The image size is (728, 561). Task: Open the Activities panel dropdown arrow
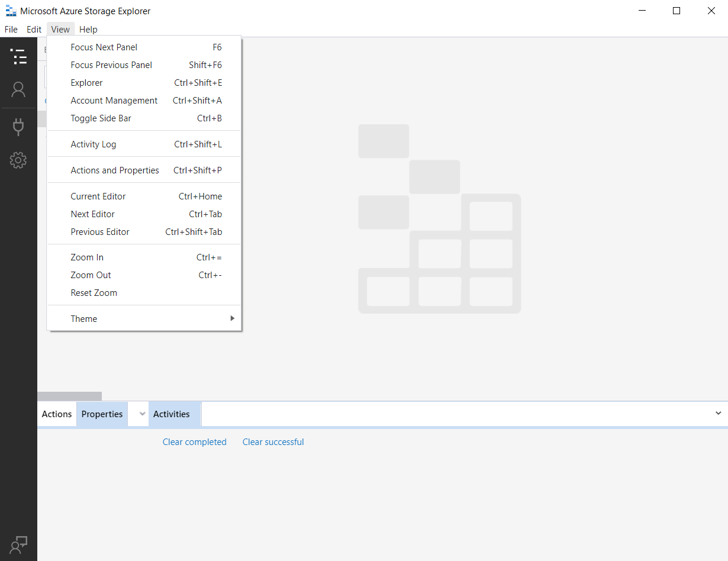(718, 414)
